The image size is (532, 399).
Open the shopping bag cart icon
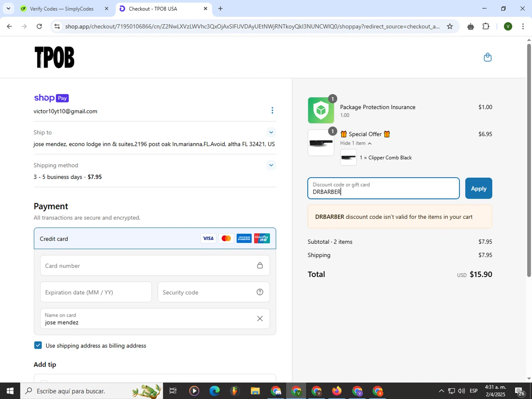pos(488,57)
